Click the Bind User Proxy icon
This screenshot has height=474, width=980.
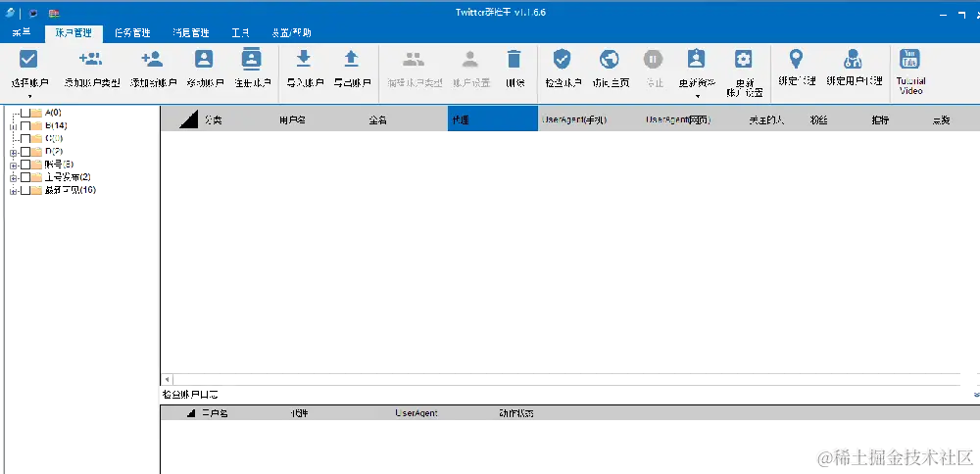853,60
